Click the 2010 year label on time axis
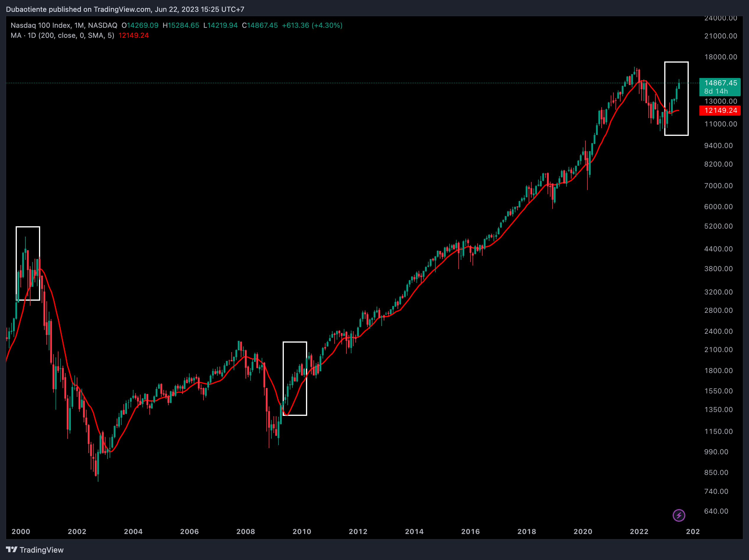 coord(302,532)
